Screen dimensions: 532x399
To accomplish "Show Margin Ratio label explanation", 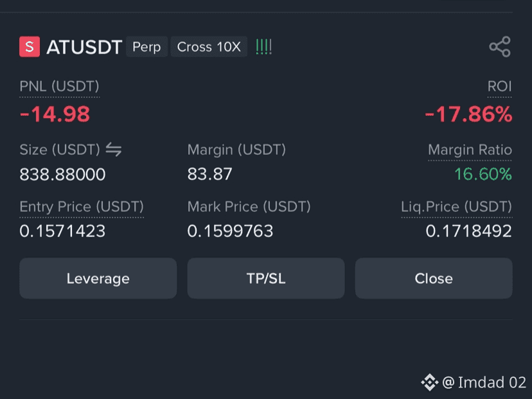I will click(x=470, y=150).
